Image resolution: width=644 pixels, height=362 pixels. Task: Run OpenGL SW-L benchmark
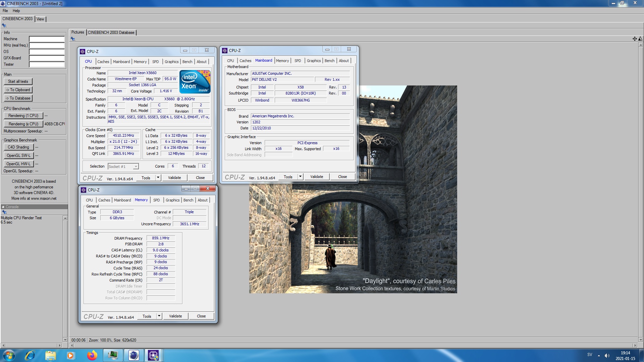pos(18,156)
